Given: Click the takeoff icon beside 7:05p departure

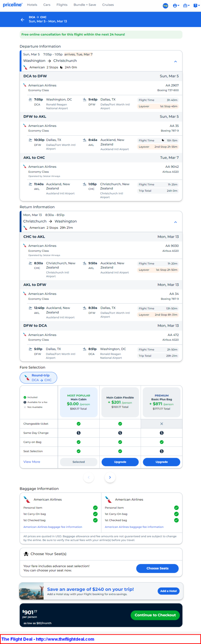Looking at the screenshot, I should tap(30, 99).
